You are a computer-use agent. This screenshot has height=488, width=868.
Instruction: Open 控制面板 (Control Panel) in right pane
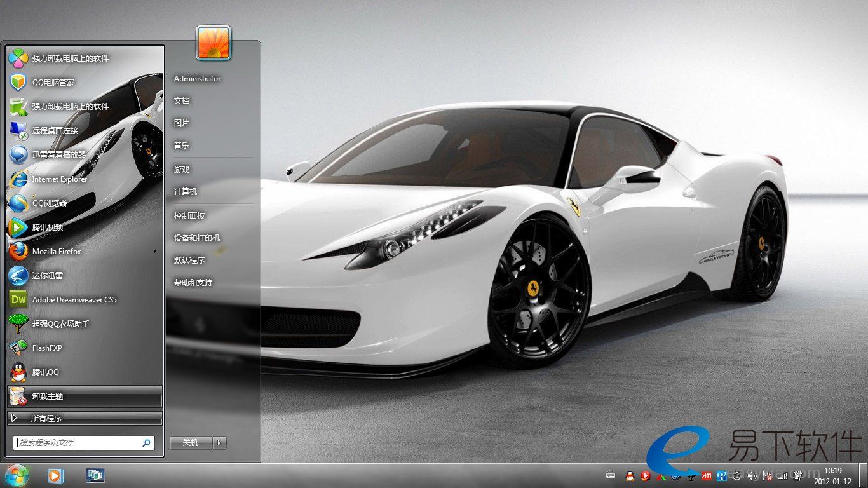[x=189, y=216]
